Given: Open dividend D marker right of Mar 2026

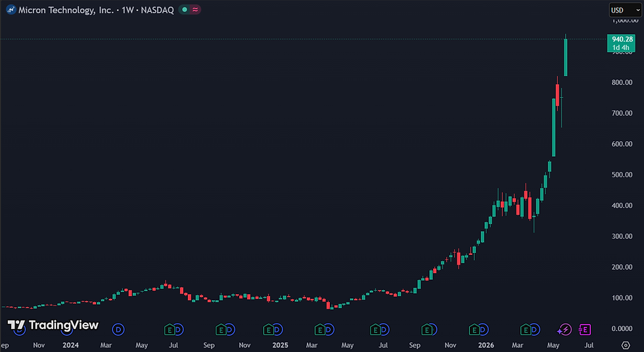Looking at the screenshot, I should [534, 329].
